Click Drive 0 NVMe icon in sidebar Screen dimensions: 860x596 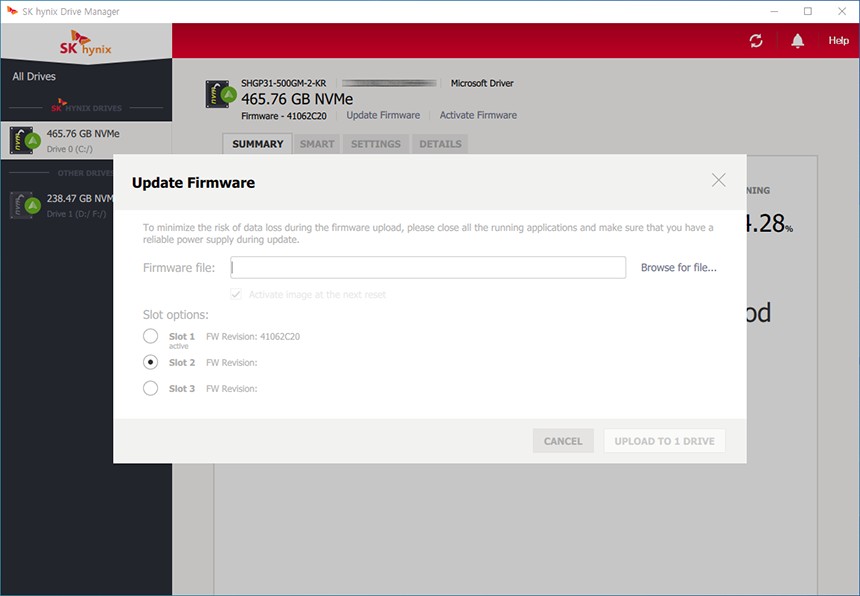pyautogui.click(x=25, y=140)
